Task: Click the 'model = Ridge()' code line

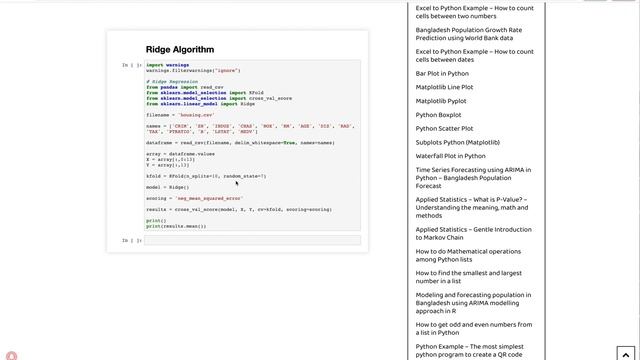Action: (167, 187)
